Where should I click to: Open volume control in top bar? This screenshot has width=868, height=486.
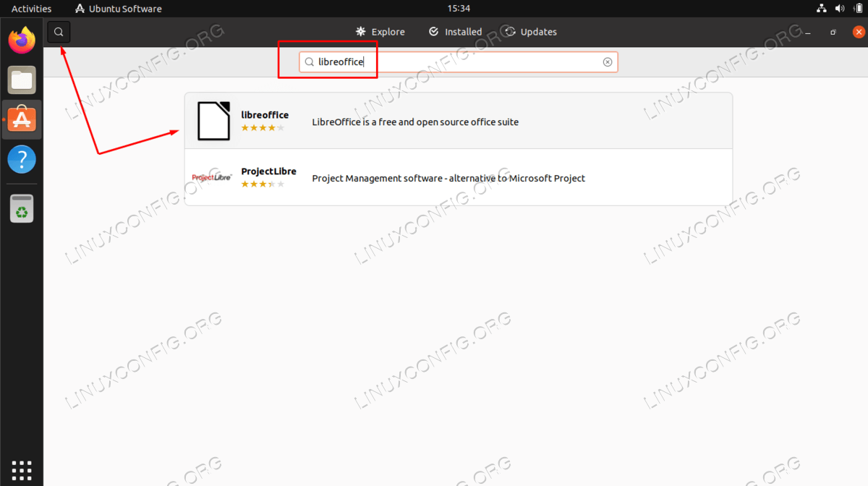pyautogui.click(x=840, y=9)
